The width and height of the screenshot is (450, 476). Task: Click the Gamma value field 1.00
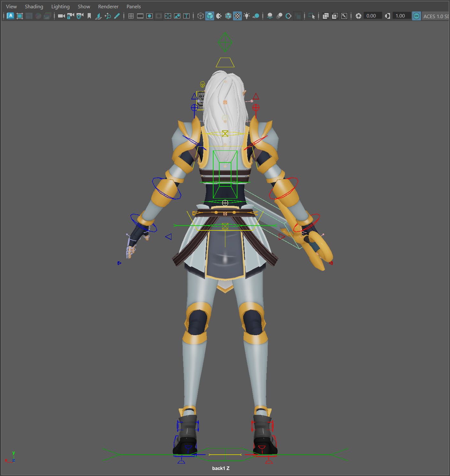402,16
